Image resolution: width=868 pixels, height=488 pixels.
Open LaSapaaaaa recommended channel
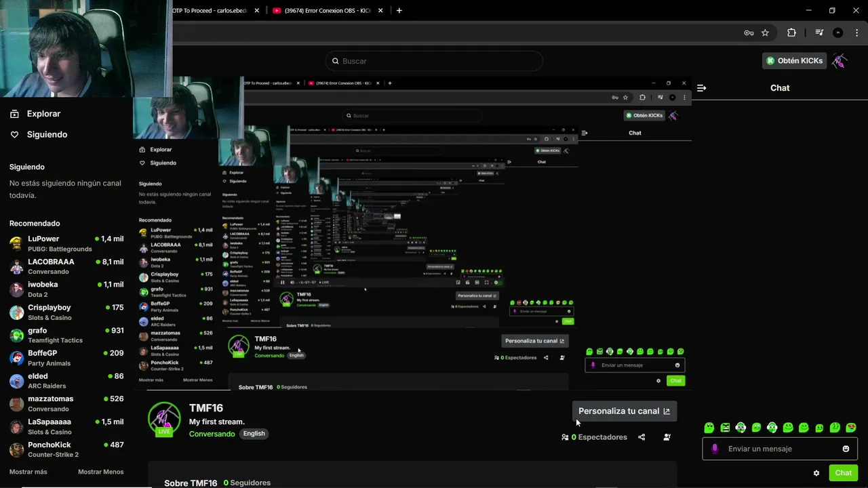66,426
